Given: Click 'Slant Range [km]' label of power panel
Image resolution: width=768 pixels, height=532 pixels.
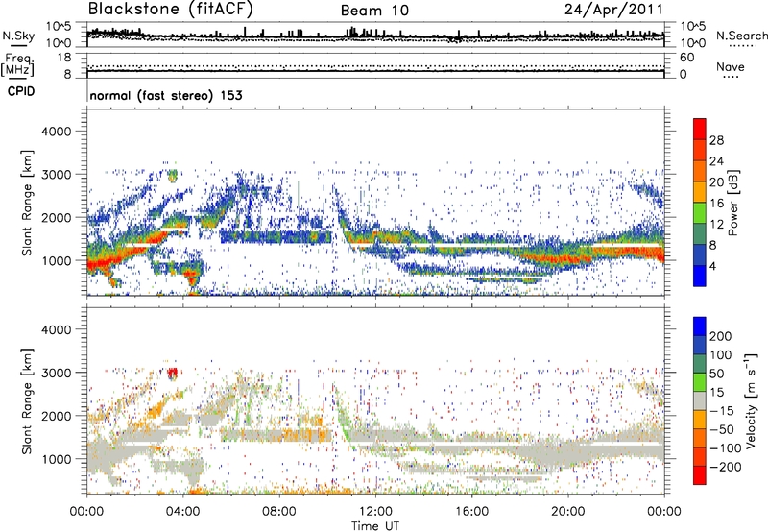Looking at the screenshot, I should click(28, 203).
